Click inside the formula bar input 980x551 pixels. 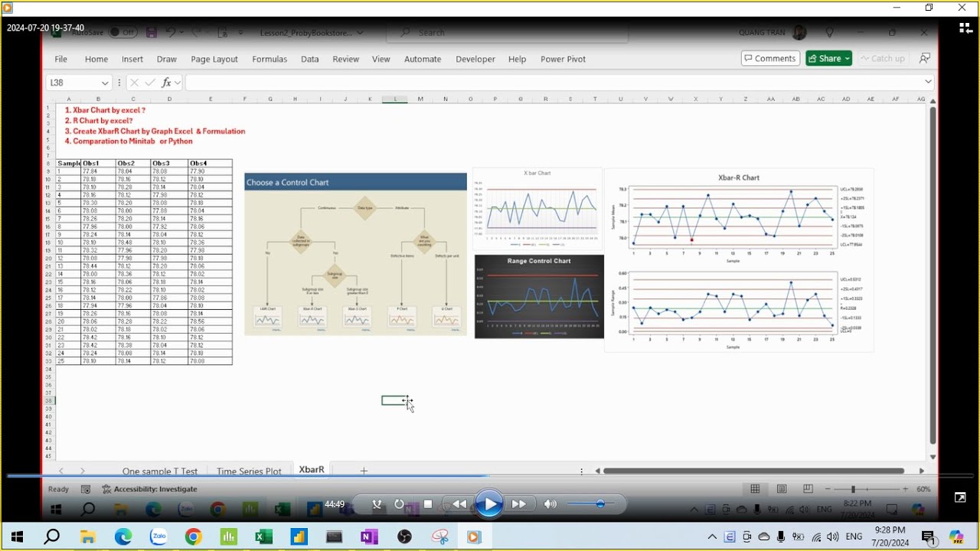pyautogui.click(x=553, y=83)
